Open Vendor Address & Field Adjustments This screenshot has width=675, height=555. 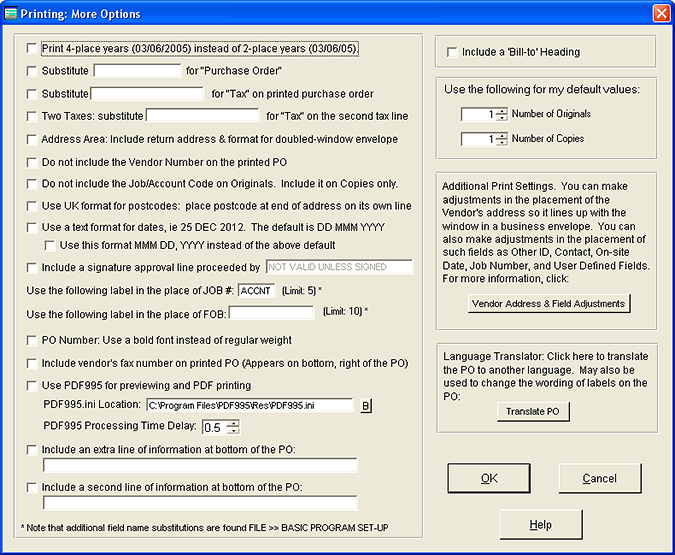[x=549, y=303]
